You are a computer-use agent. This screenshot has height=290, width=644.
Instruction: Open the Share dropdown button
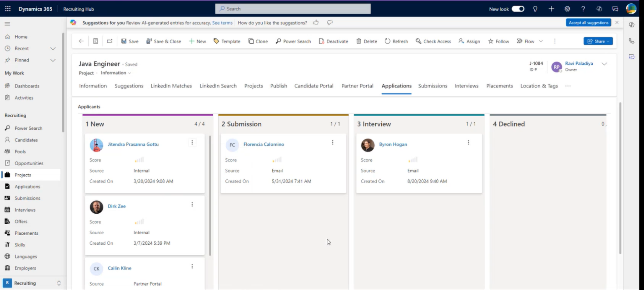(x=598, y=41)
